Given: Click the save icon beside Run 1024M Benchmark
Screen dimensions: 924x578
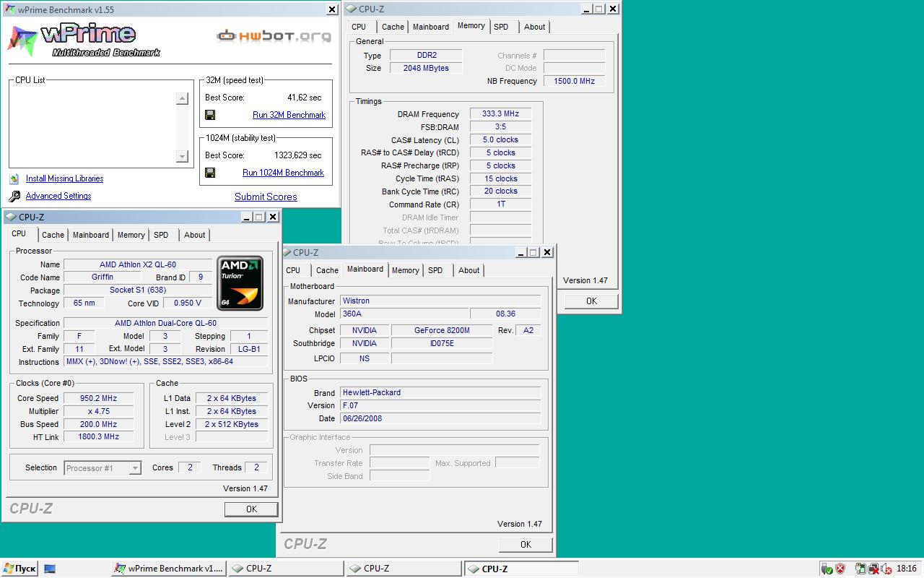Looking at the screenshot, I should coord(210,173).
